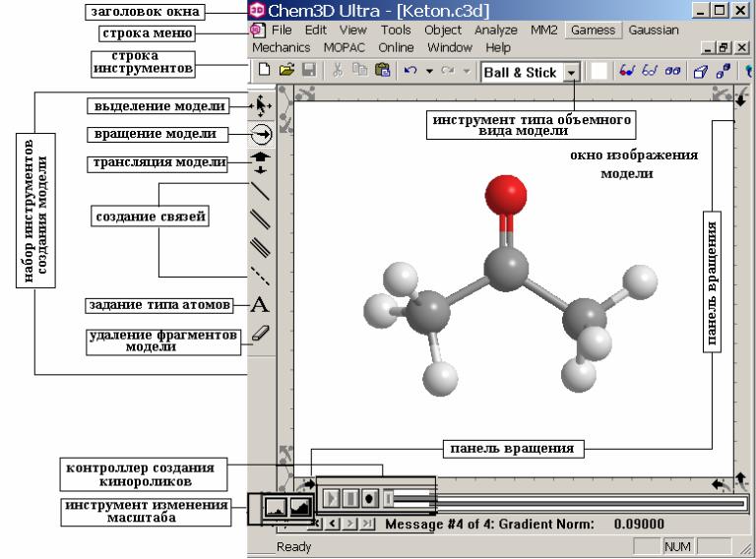Toggle the stereo pairs display icon

click(x=672, y=71)
